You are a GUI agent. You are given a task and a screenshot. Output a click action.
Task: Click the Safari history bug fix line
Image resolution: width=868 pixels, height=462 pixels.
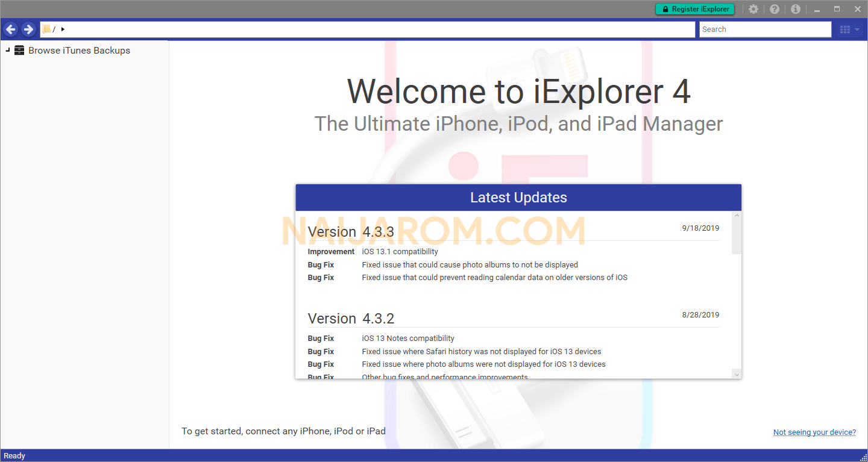coord(482,352)
